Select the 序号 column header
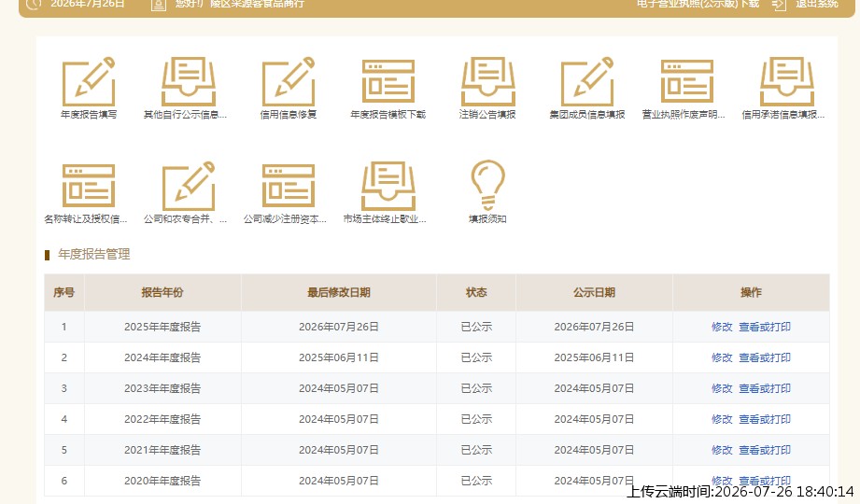Image resolution: width=860 pixels, height=504 pixels. 64,292
